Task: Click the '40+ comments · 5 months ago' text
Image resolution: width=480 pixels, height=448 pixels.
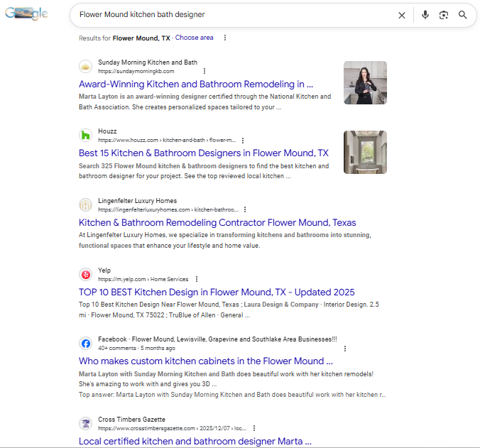Action: click(136, 348)
